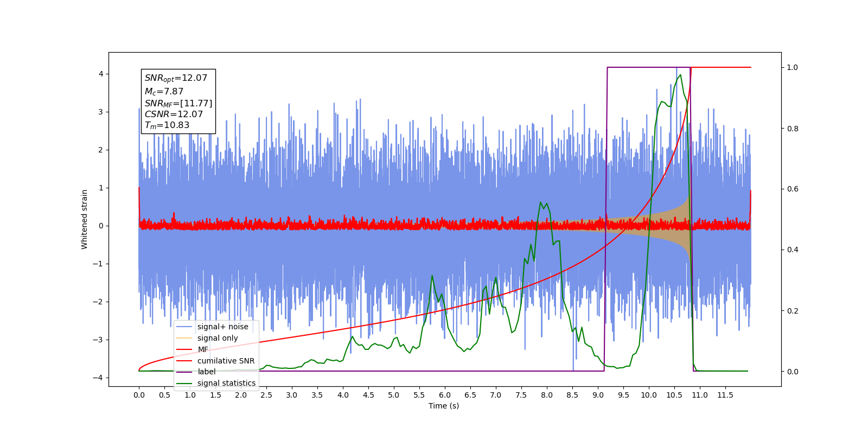The width and height of the screenshot is (868, 434).
Task: Click the 'Time (s)' x-axis label
Action: (x=444, y=406)
